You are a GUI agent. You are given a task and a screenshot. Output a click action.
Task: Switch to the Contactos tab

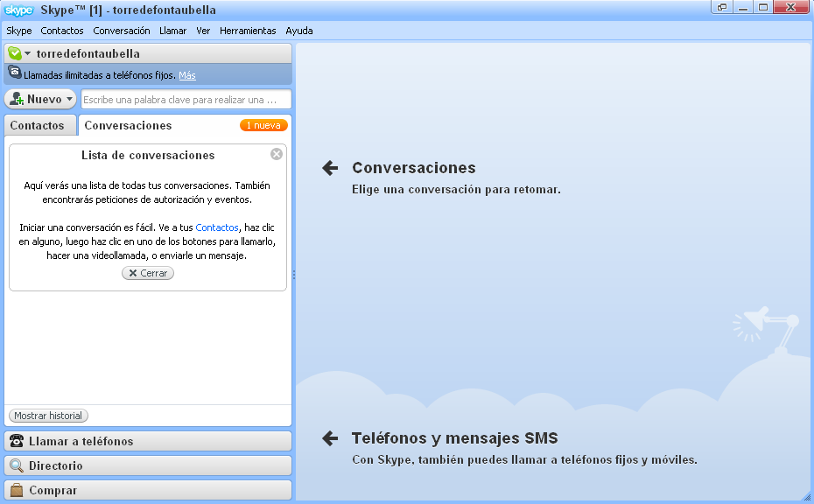40,125
